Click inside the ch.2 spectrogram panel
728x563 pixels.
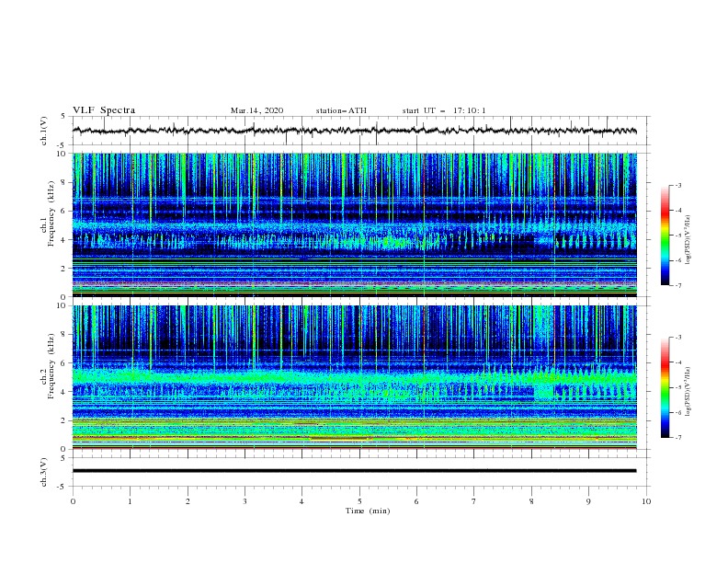pos(354,377)
